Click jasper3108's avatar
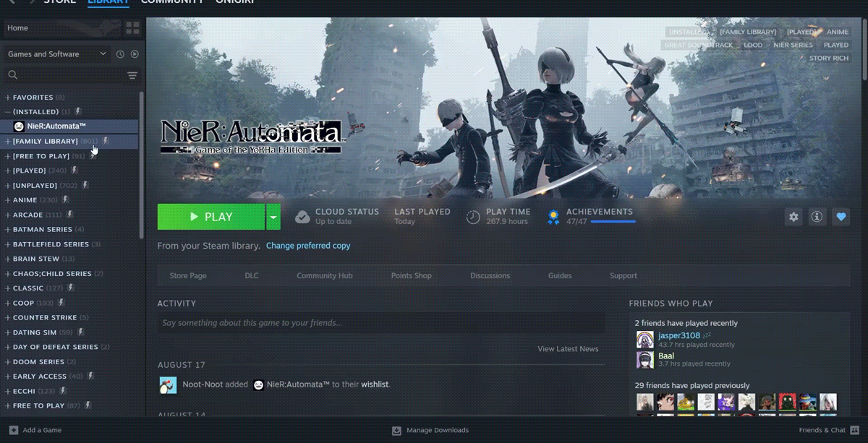This screenshot has height=443, width=868. (644, 340)
